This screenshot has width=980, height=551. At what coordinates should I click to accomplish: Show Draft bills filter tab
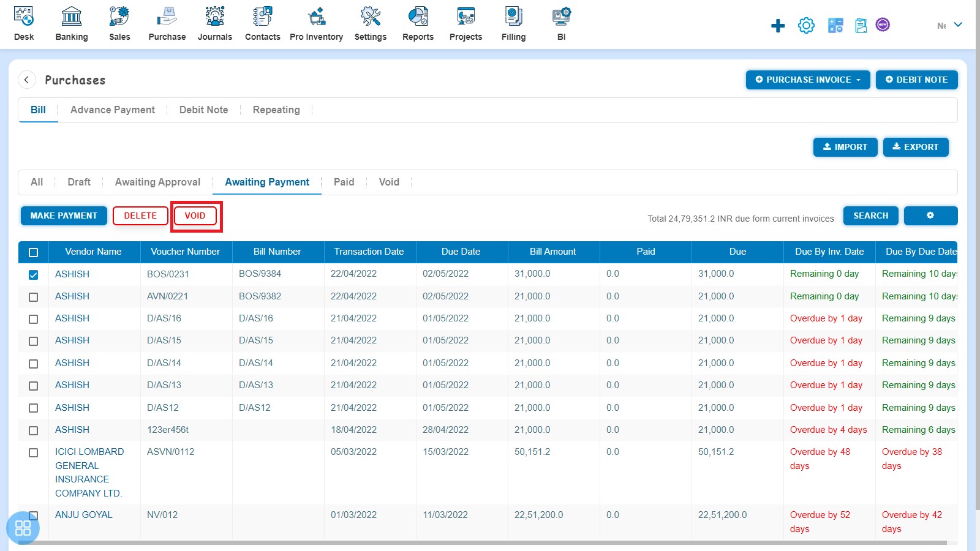click(79, 182)
